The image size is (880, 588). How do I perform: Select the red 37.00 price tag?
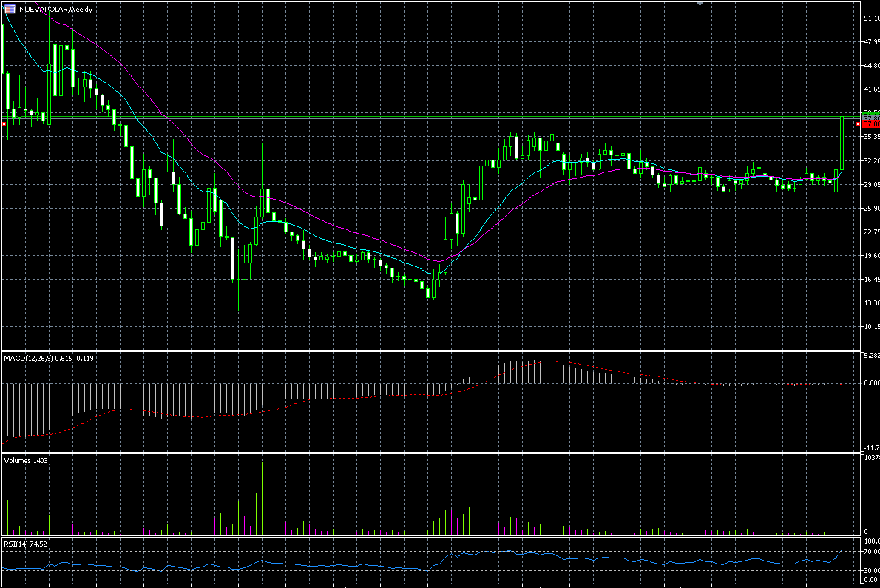click(x=870, y=124)
